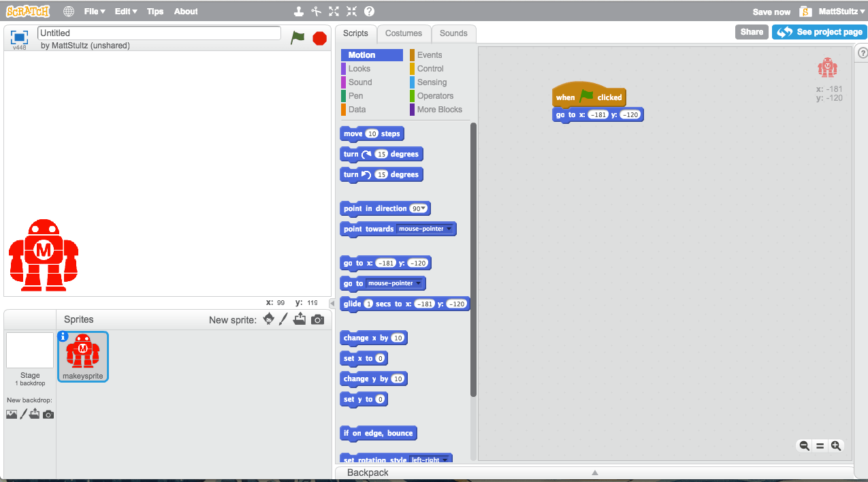Upload sprite from file icon
Screen dimensions: 868x482
click(x=300, y=319)
